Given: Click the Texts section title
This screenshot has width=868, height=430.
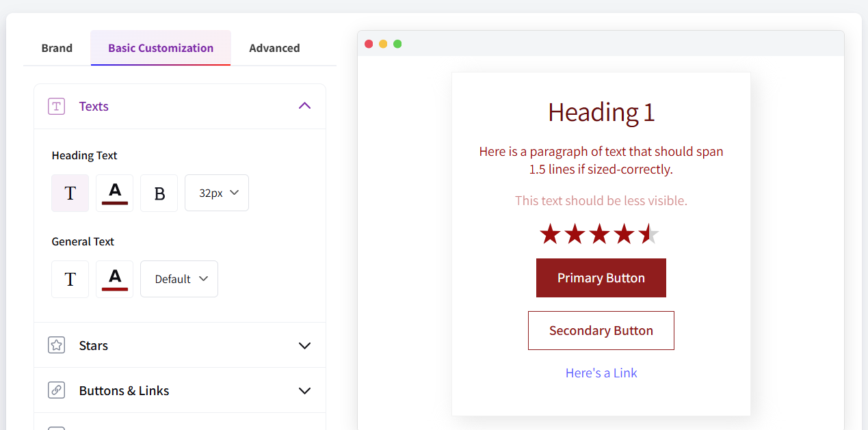Looking at the screenshot, I should 94,106.
